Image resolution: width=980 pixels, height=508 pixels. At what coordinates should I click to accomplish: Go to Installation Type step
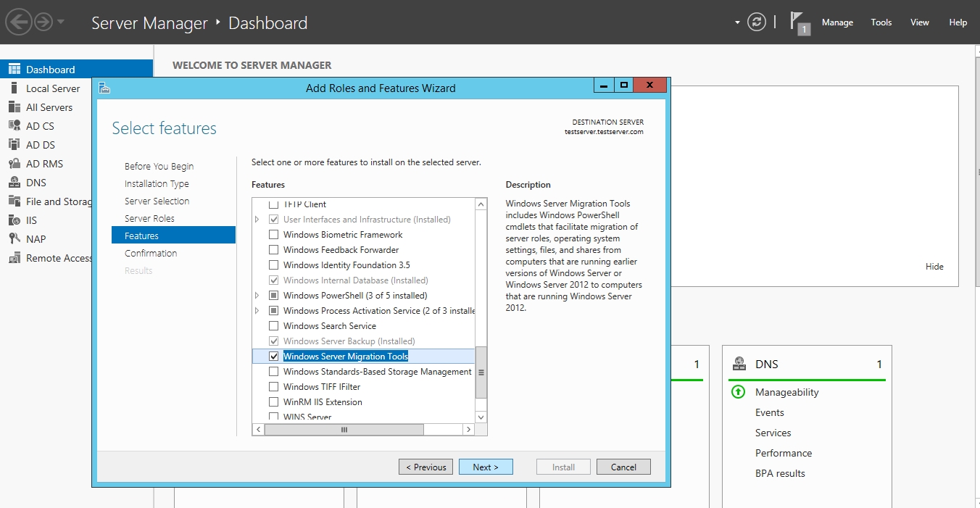pyautogui.click(x=157, y=184)
